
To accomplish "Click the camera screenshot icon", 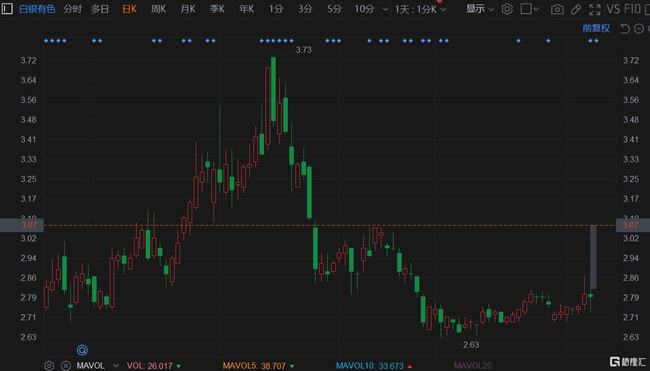I will 557,9.
